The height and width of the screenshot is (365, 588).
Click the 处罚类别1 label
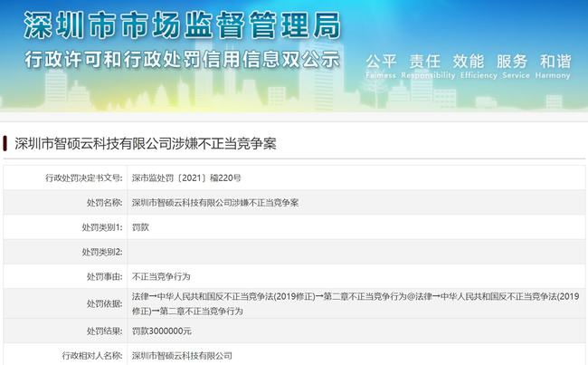tap(102, 227)
